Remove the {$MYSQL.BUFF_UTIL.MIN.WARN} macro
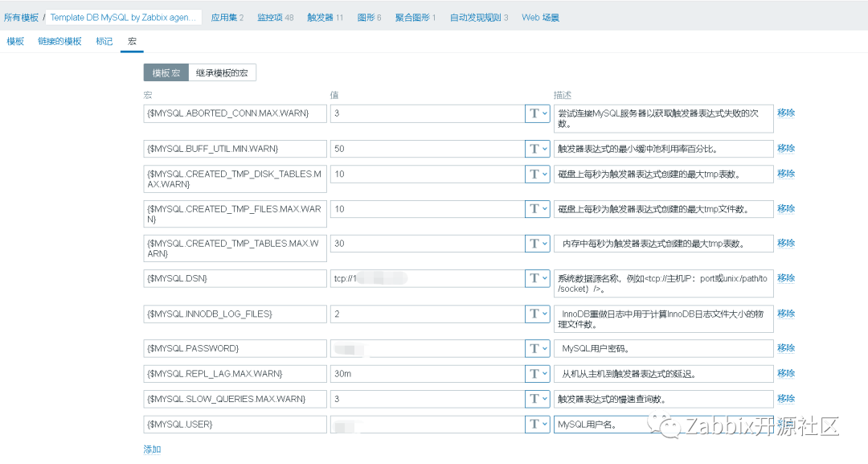This screenshot has width=868, height=464. point(785,149)
